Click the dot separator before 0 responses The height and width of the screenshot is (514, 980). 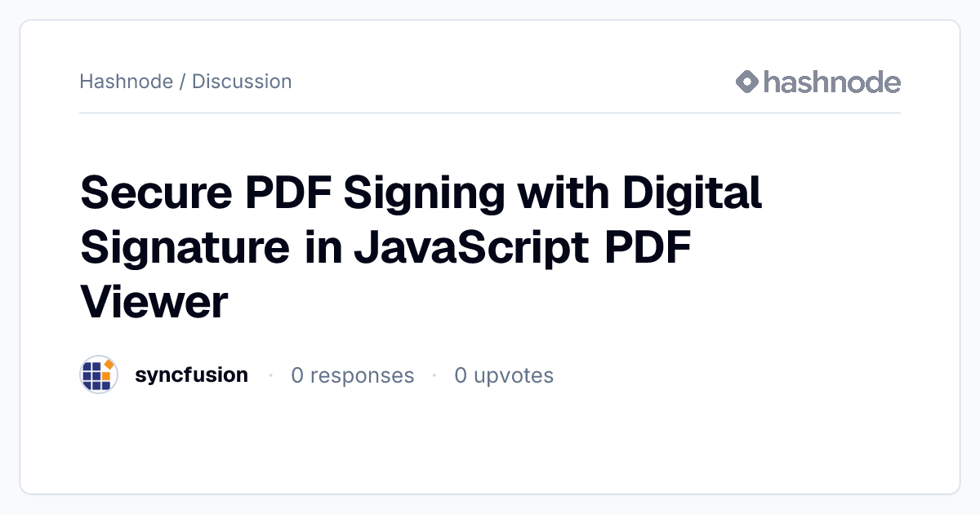tap(269, 375)
